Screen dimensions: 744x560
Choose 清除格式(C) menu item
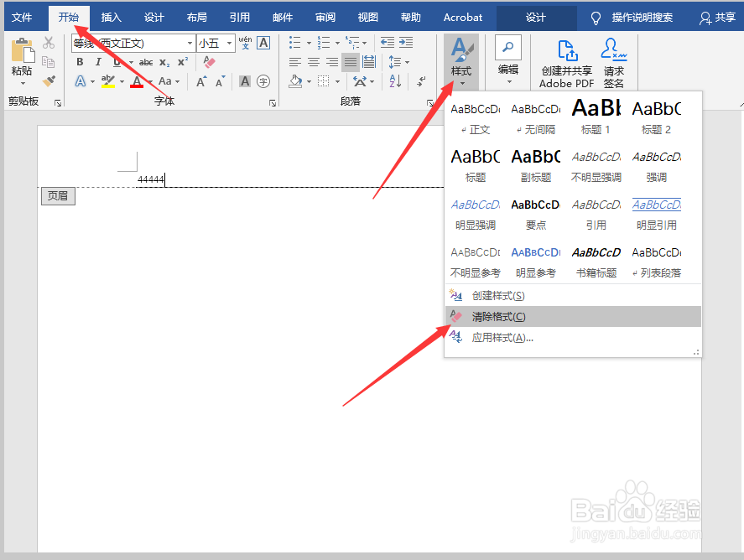coord(573,316)
